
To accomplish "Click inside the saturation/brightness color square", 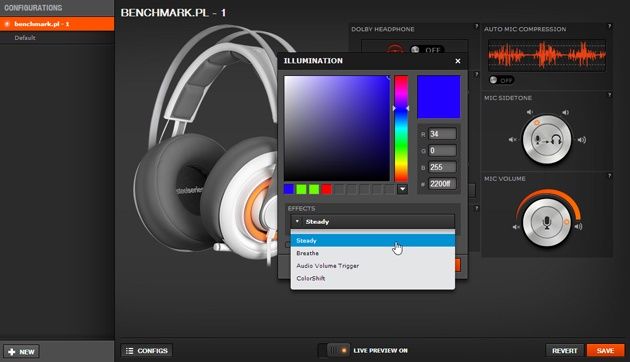I will pyautogui.click(x=337, y=129).
